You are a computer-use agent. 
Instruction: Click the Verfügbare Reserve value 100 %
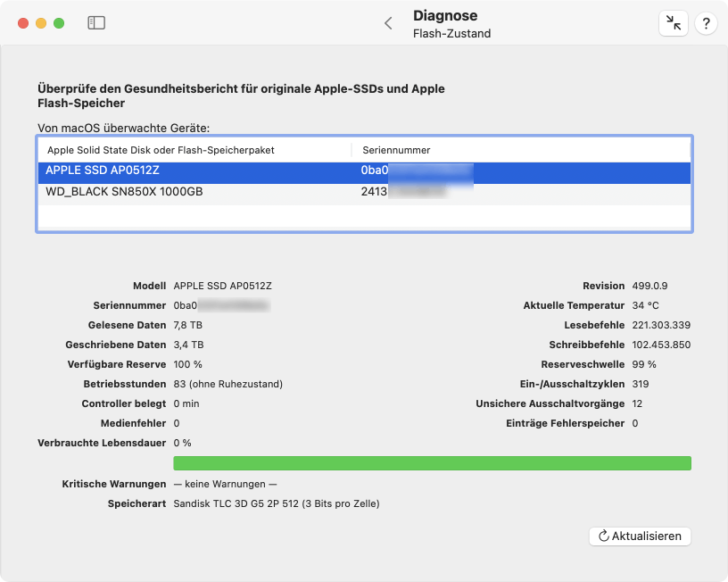pyautogui.click(x=187, y=364)
